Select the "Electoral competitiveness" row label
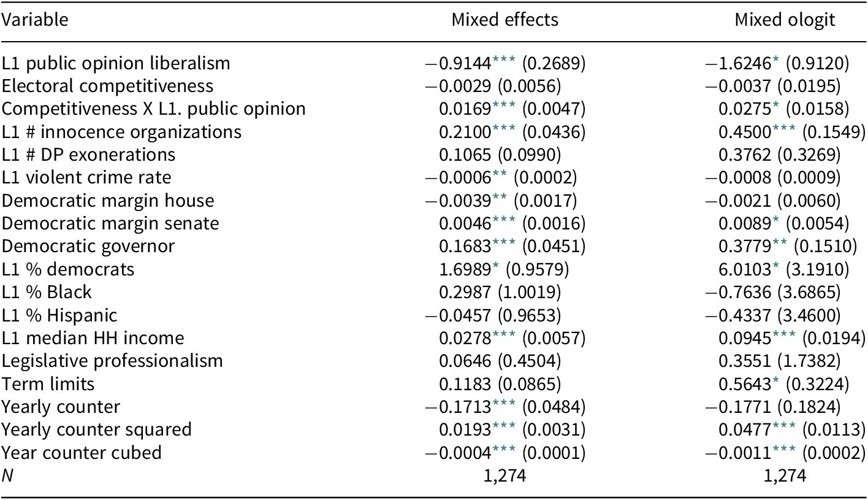The image size is (868, 500). (107, 86)
